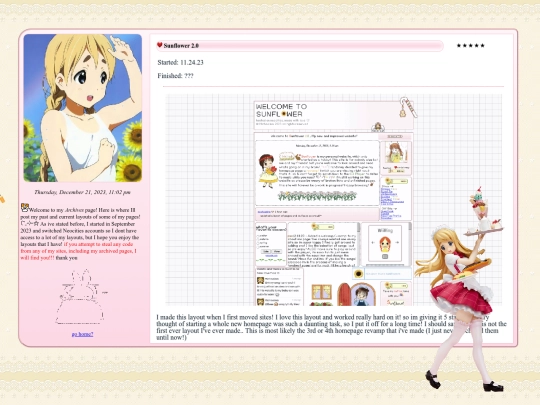Click the "Finished: ???" line

tap(175, 76)
